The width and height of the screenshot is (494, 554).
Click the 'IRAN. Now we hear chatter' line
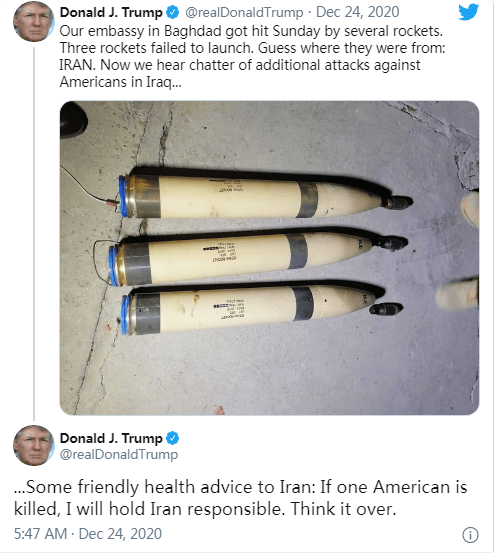(240, 65)
